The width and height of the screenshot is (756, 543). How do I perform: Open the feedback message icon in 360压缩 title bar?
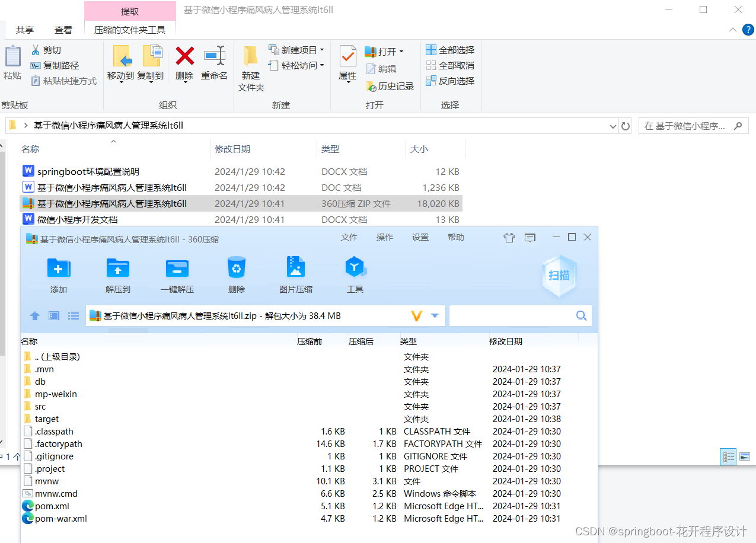(530, 237)
